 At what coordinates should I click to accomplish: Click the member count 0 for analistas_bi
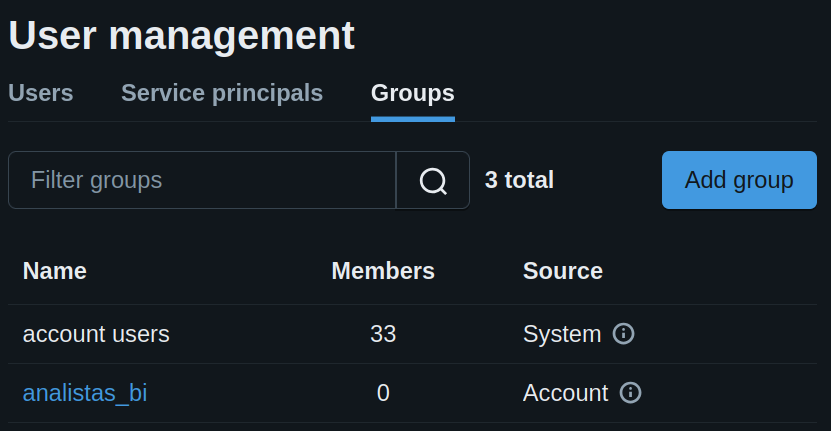tap(383, 393)
